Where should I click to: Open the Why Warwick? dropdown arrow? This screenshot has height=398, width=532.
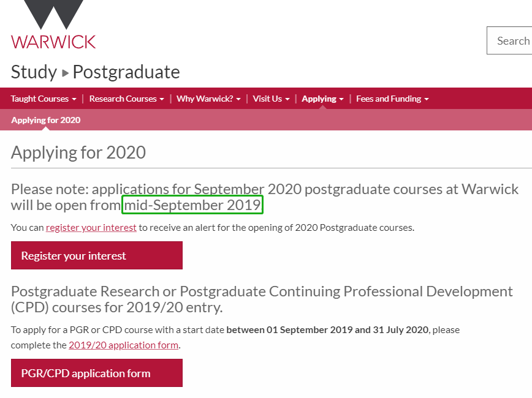point(238,99)
